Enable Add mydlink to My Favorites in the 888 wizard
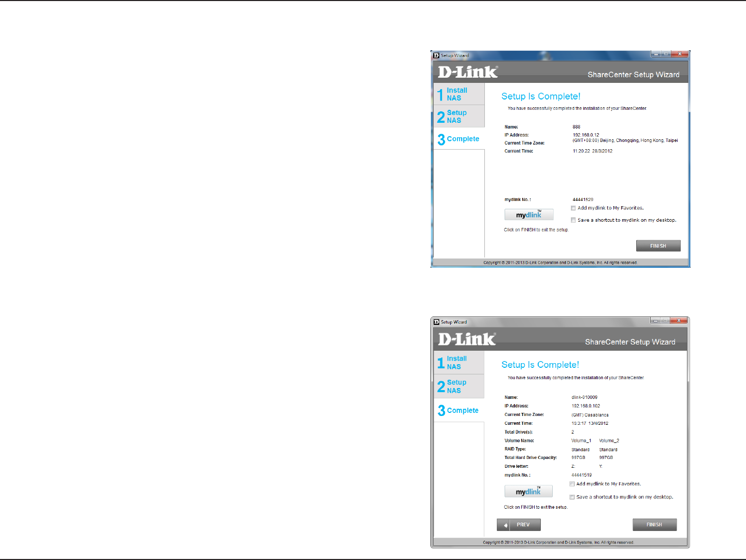The height and width of the screenshot is (560, 746). pos(573,208)
